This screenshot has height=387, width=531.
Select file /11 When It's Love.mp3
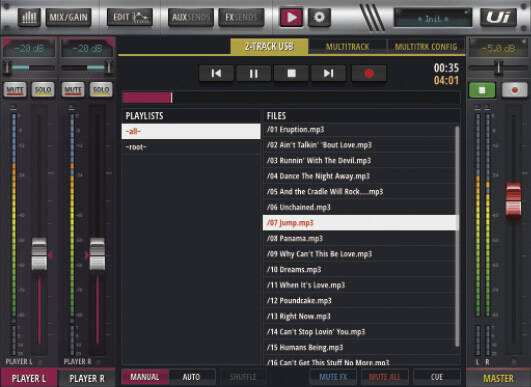pyautogui.click(x=359, y=285)
